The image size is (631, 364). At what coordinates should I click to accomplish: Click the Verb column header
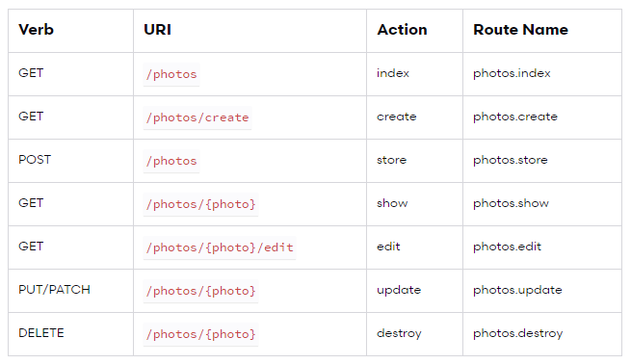click(x=37, y=30)
